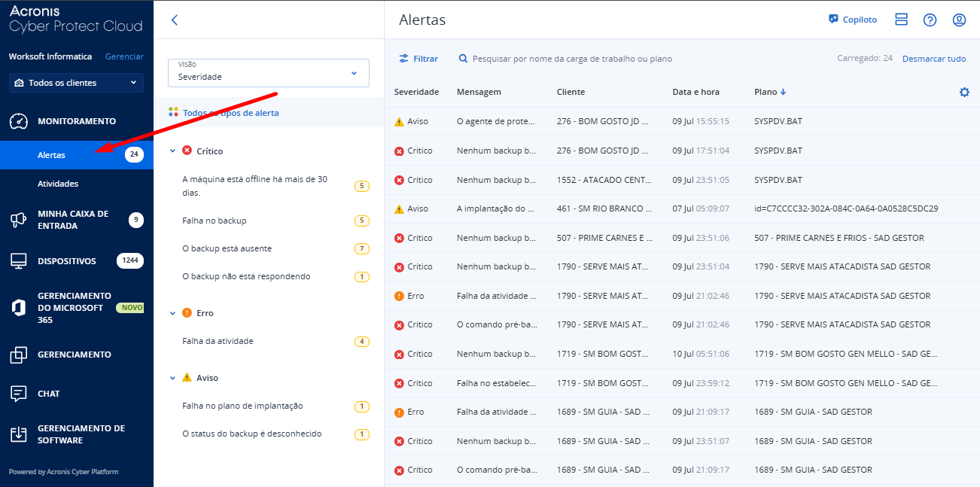Open the Chat section in sidebar

pyautogui.click(x=49, y=394)
